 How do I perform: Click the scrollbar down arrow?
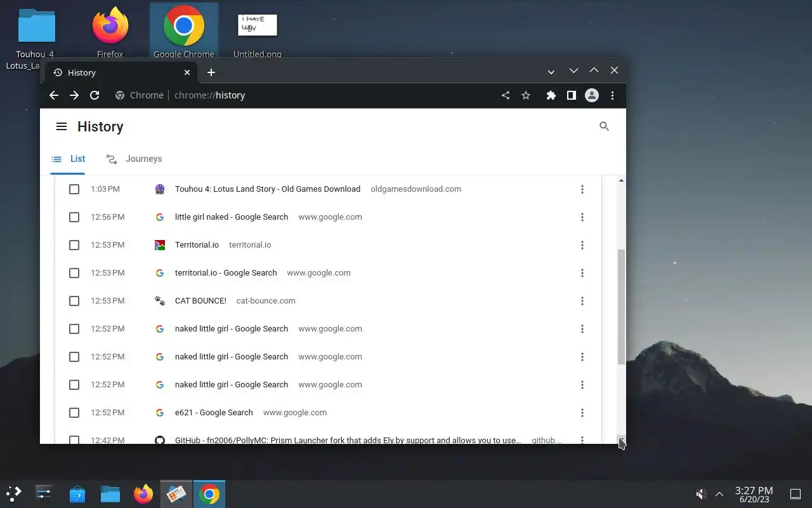coord(622,439)
